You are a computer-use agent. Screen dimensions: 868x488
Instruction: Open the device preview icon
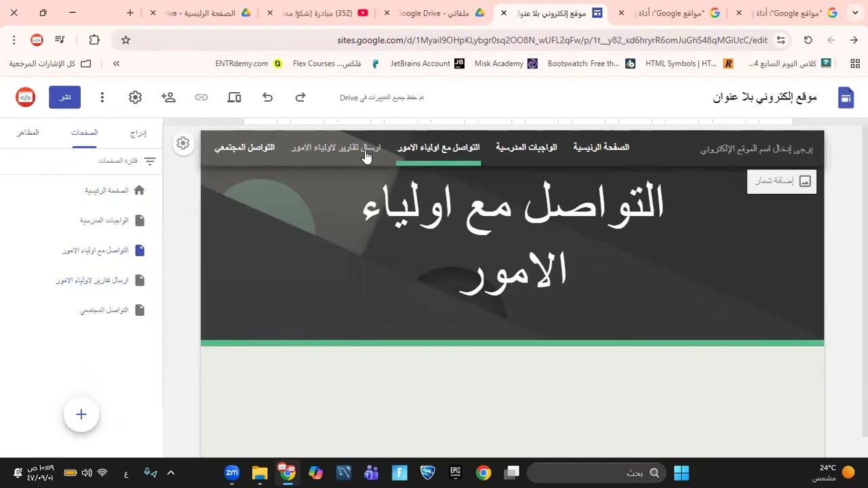click(x=235, y=98)
